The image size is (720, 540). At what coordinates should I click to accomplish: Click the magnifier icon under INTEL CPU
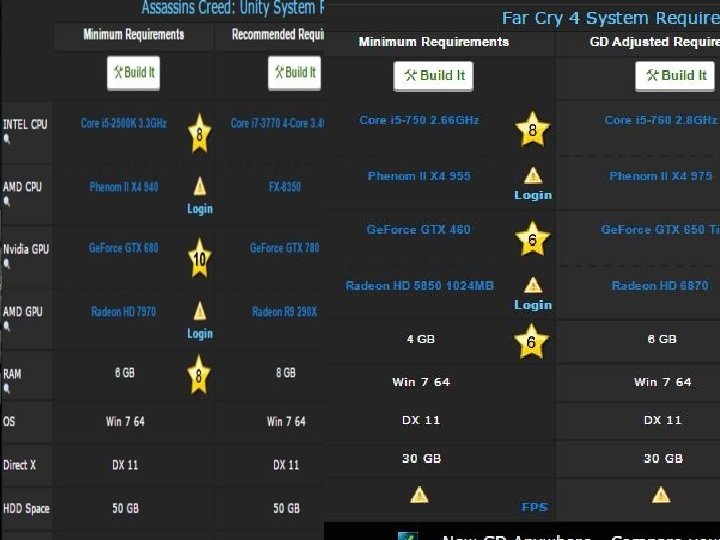tap(6, 139)
